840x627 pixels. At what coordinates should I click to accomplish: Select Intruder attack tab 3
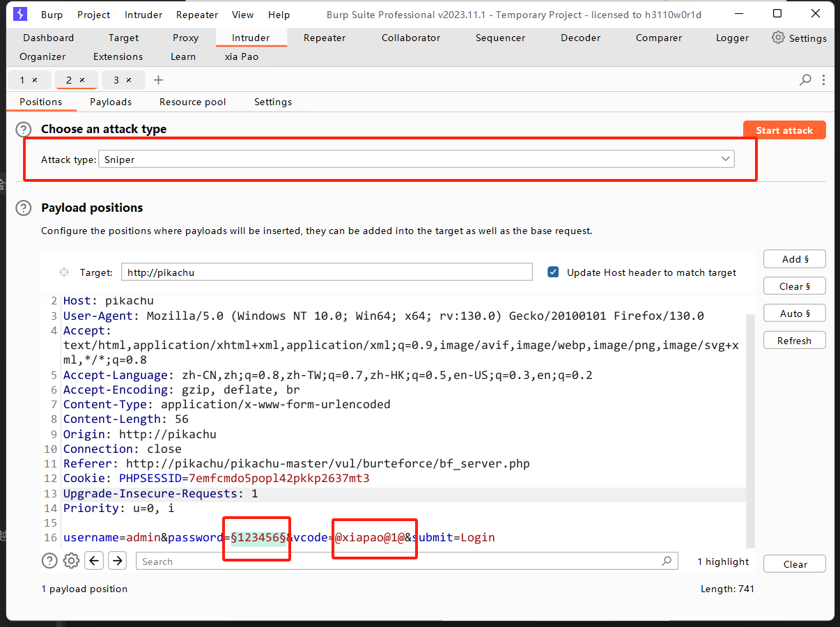click(116, 80)
